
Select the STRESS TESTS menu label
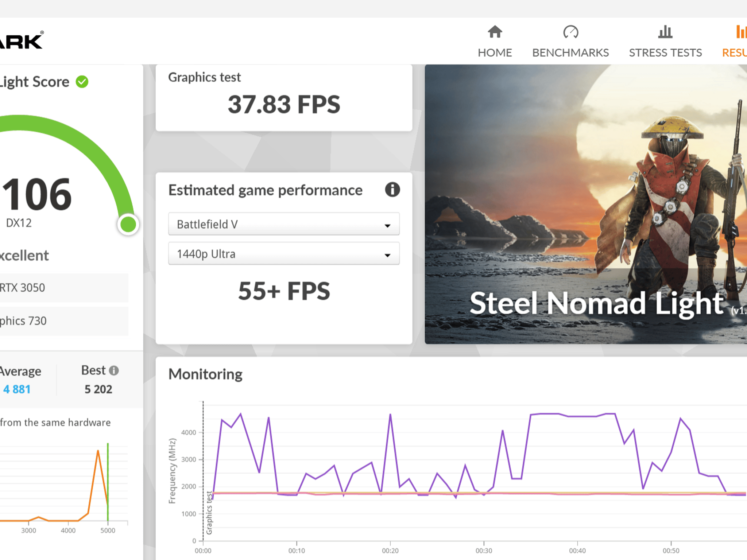click(665, 53)
